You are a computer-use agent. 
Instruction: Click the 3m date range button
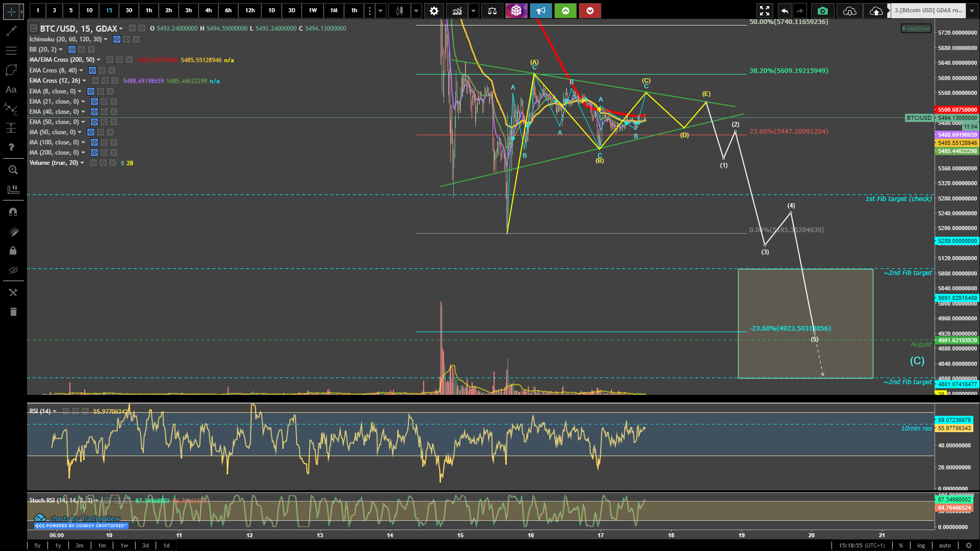(80, 545)
